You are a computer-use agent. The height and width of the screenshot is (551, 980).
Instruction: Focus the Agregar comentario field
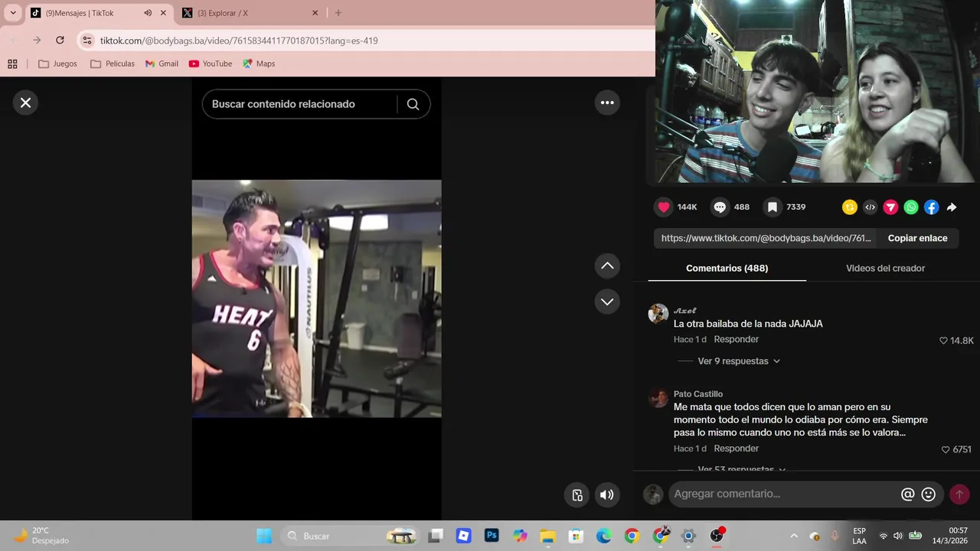pos(781,494)
